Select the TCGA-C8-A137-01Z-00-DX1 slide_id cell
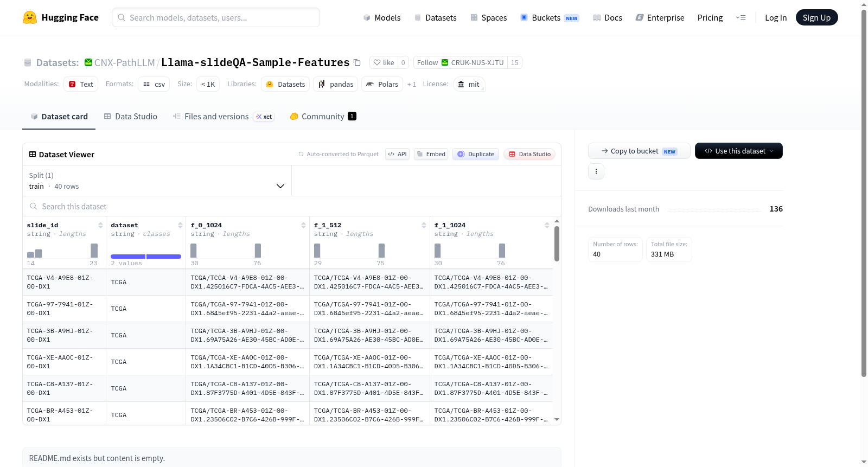Viewport: 868px width, 467px height. 64,388
